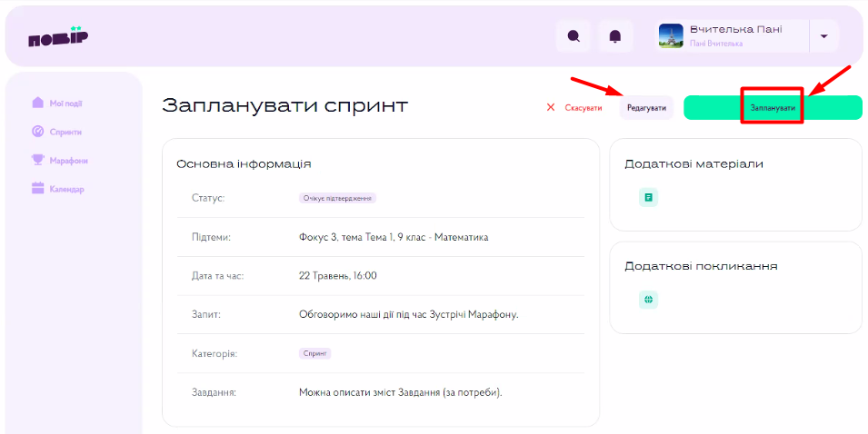The width and height of the screenshot is (868, 434).
Task: Click the Скасувати link
Action: [584, 108]
